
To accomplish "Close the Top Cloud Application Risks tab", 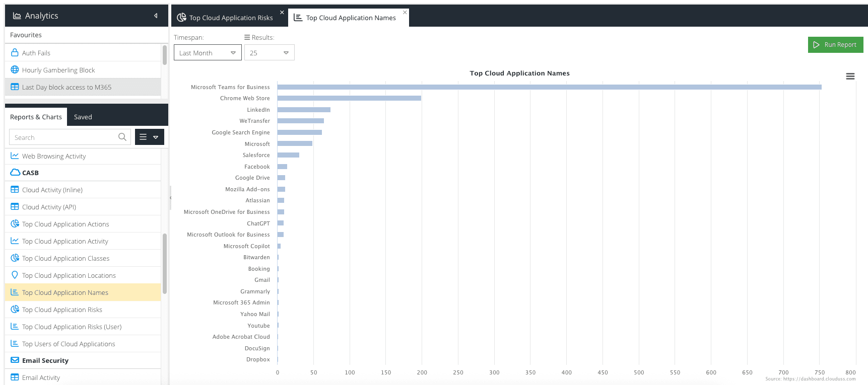I will click(x=282, y=12).
